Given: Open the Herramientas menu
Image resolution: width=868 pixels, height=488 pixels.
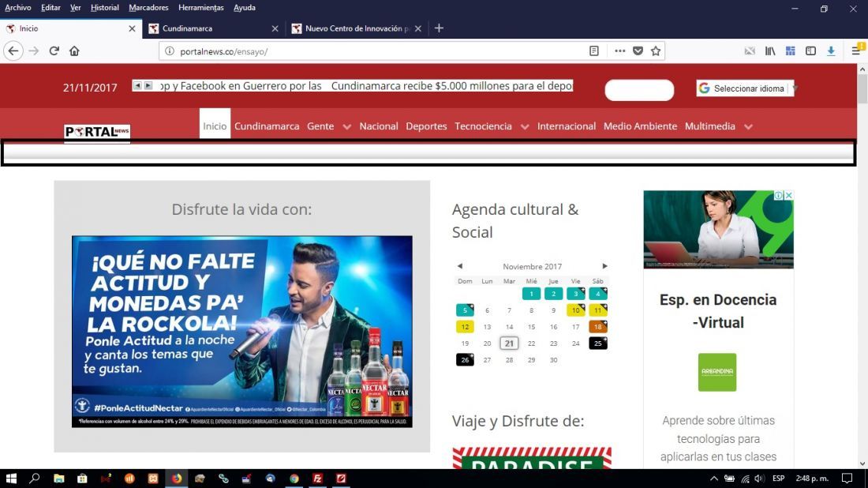Looking at the screenshot, I should tap(201, 8).
